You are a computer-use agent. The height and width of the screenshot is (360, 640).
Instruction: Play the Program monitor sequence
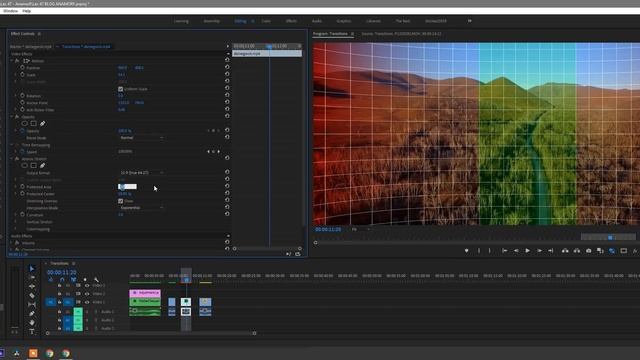point(527,251)
